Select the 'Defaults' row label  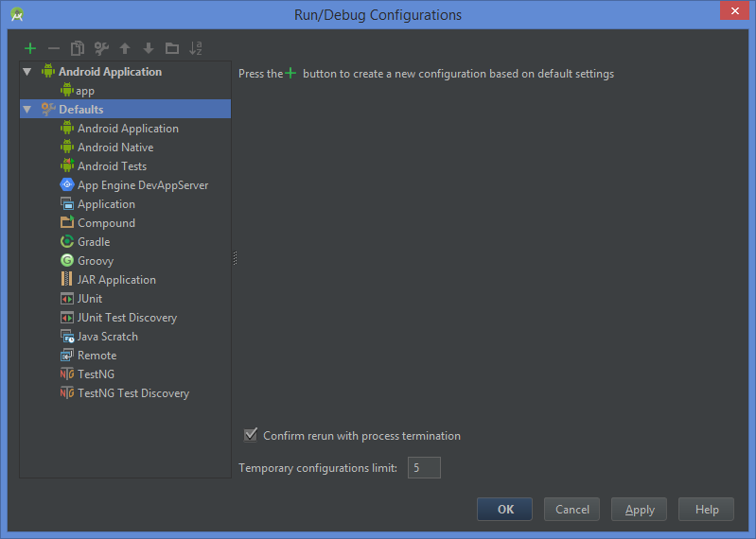click(81, 110)
